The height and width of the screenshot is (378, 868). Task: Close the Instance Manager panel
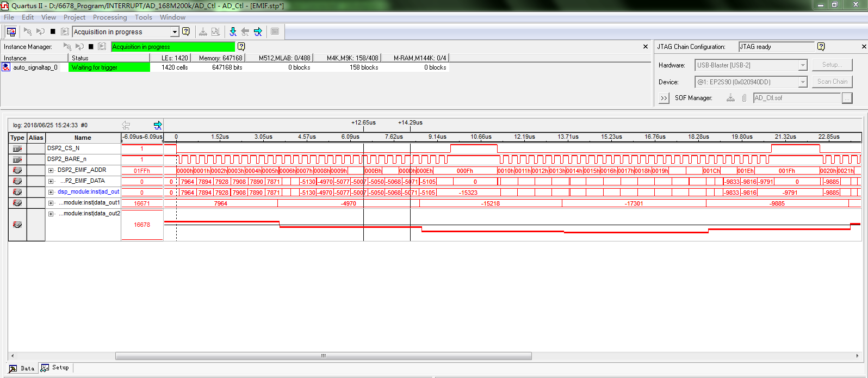[646, 47]
